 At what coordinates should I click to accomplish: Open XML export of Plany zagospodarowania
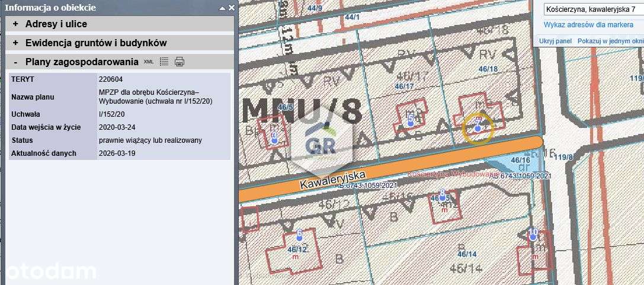(x=148, y=62)
